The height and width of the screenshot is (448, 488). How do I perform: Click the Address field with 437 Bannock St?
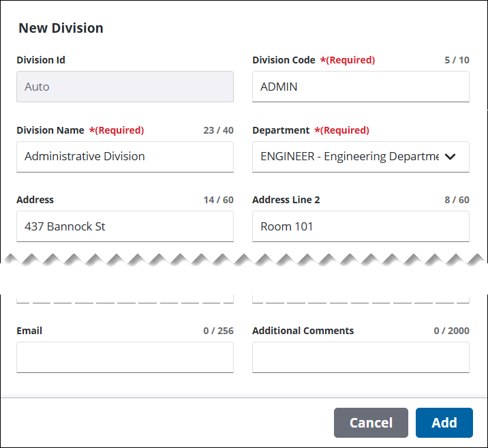(125, 226)
